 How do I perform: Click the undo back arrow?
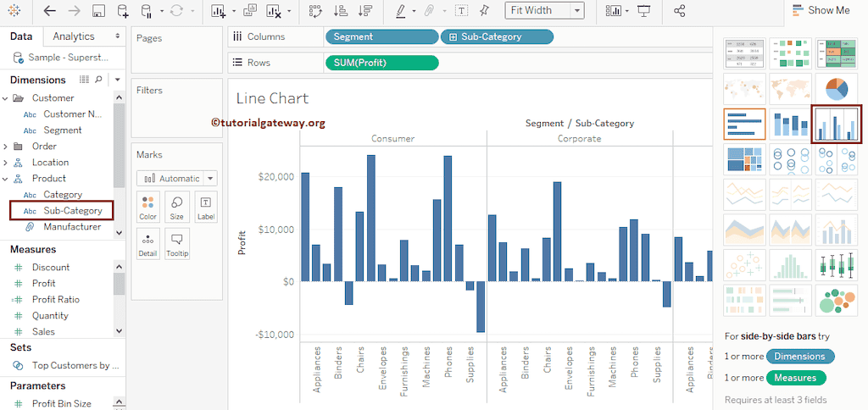pos(49,11)
